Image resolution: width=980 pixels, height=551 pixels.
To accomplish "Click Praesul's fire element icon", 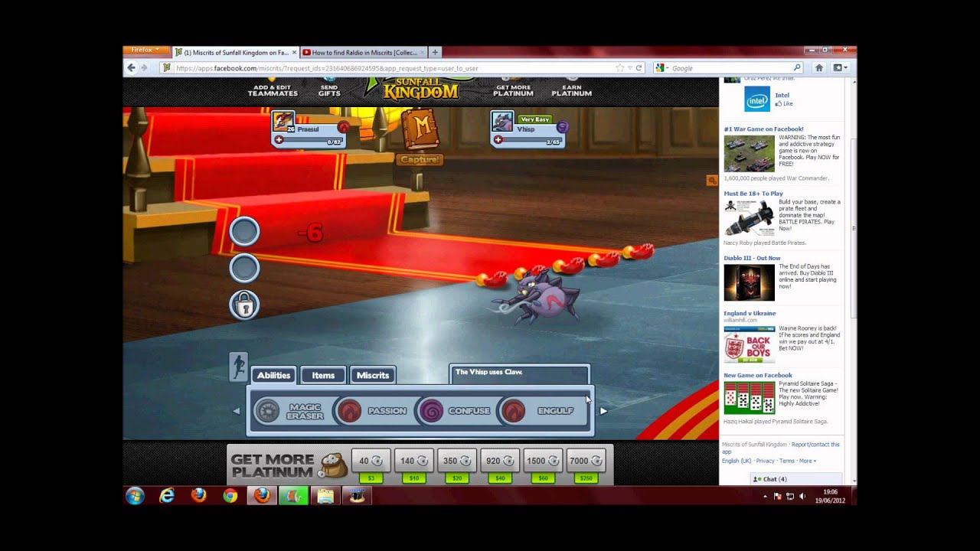I will pos(343,128).
